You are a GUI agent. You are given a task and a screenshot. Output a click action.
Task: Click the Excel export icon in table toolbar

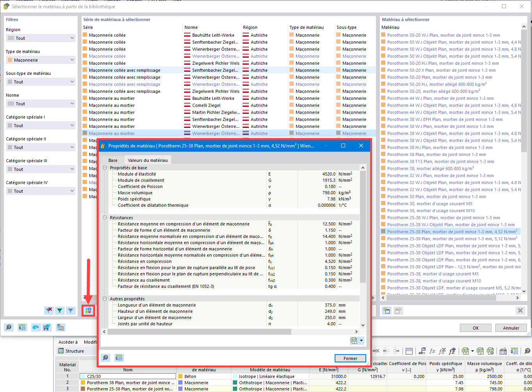pos(466,351)
